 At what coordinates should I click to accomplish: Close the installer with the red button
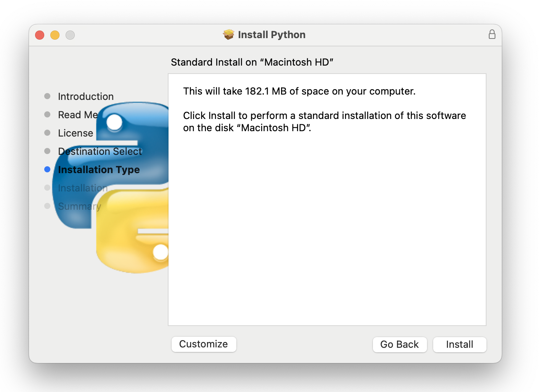point(40,35)
